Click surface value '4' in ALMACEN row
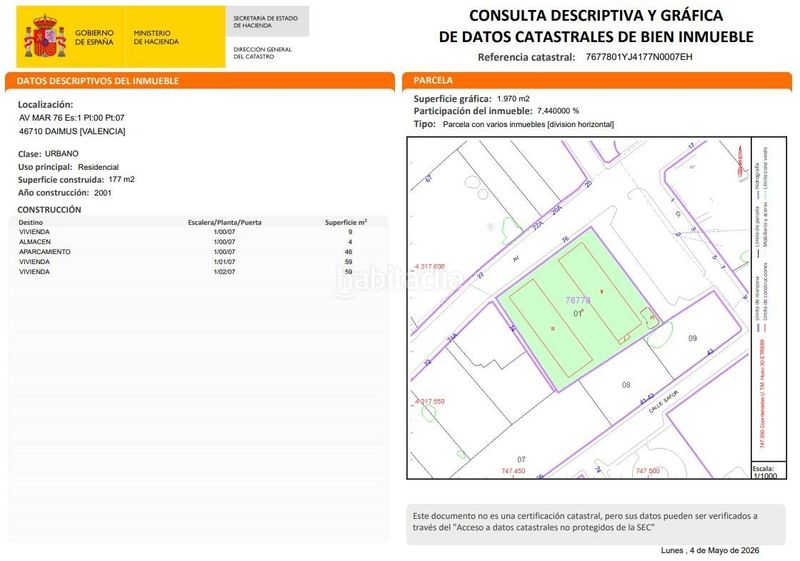The height and width of the screenshot is (561, 800). tap(350, 242)
